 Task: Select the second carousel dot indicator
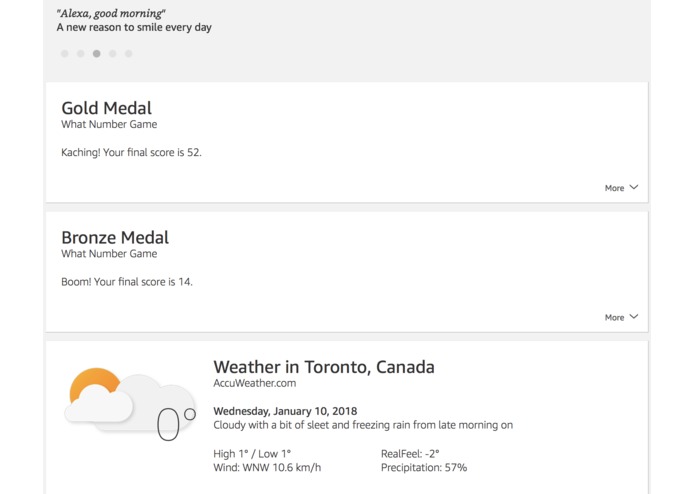[81, 54]
